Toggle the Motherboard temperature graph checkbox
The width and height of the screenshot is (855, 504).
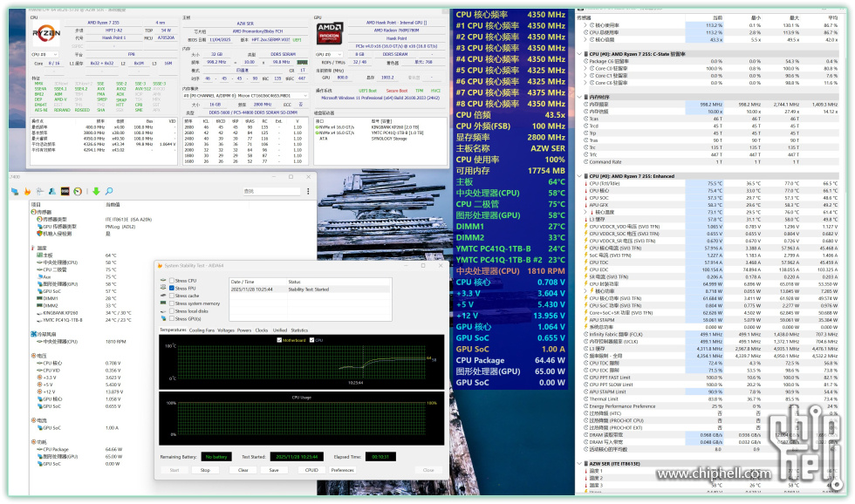pos(278,340)
